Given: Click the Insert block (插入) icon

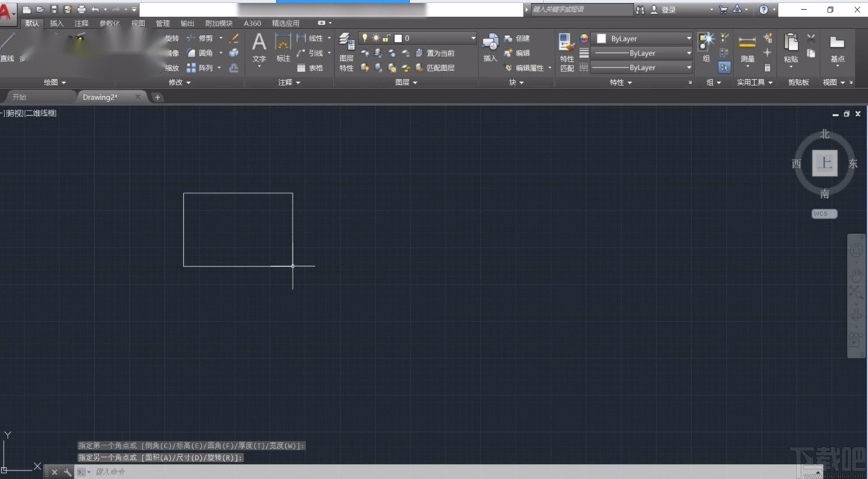Looking at the screenshot, I should pyautogui.click(x=490, y=48).
